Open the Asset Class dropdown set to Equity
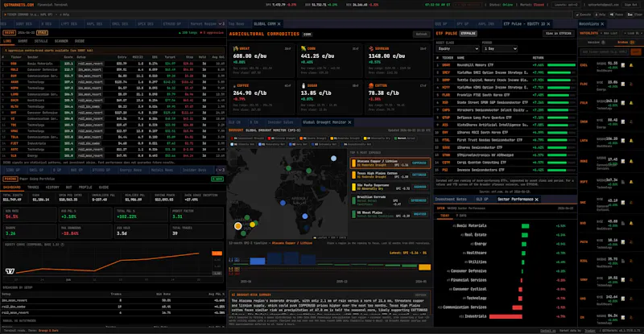The height and width of the screenshot is (334, 644). click(x=457, y=48)
